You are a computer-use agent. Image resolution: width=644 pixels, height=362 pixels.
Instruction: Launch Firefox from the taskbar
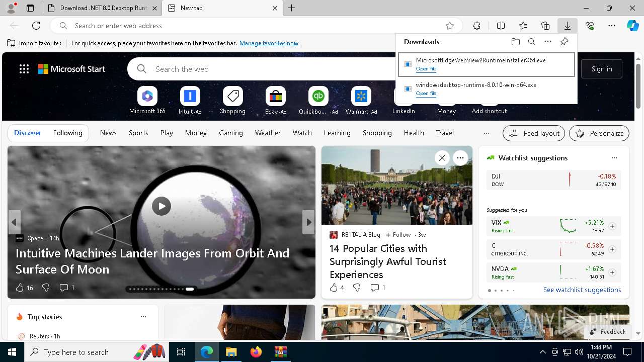(x=256, y=352)
